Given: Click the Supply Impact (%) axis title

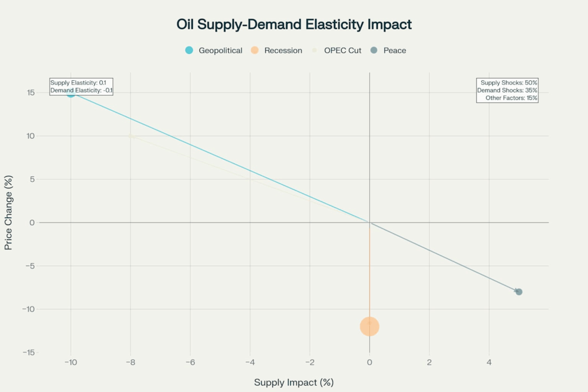Looking at the screenshot, I should pos(294,382).
